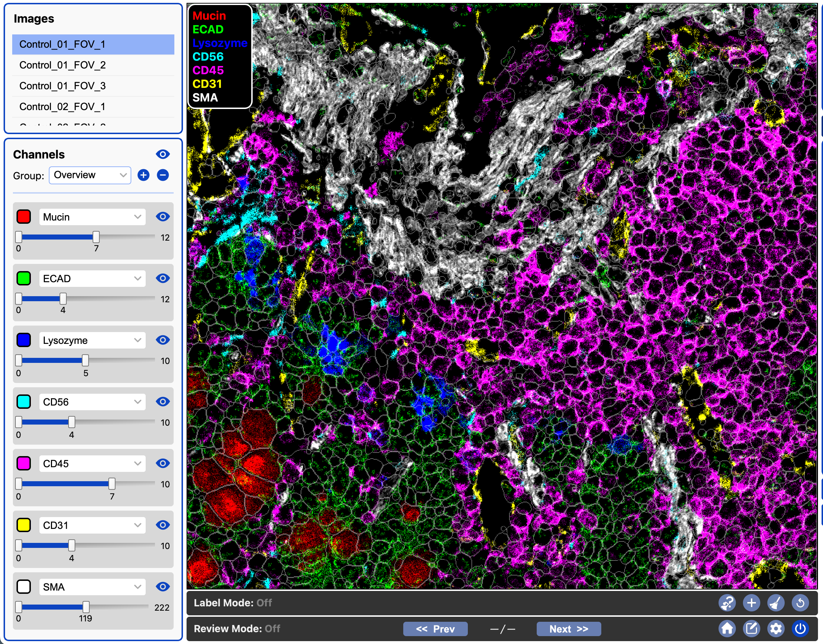Screen dimensions: 823x644
Task: Open the edit pencil-square icon
Action: [x=751, y=629]
